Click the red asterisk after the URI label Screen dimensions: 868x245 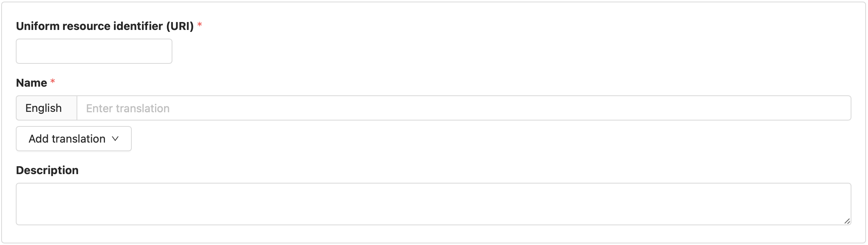[200, 25]
